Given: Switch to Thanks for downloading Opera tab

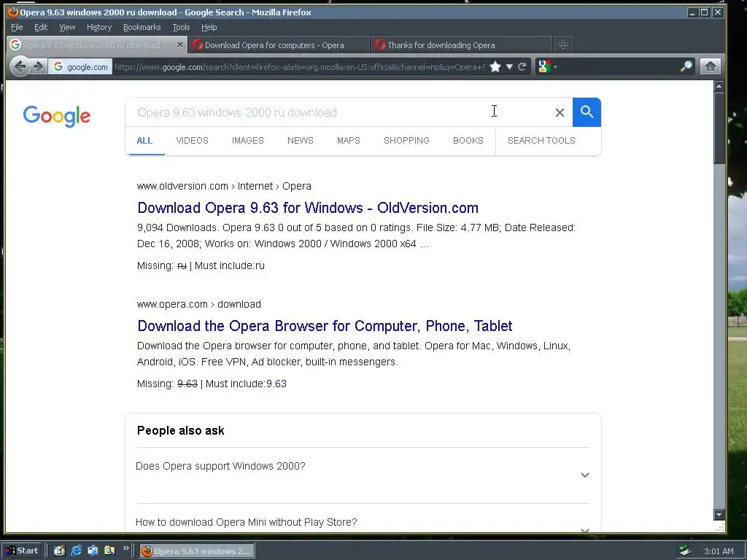Looking at the screenshot, I should [x=461, y=44].
